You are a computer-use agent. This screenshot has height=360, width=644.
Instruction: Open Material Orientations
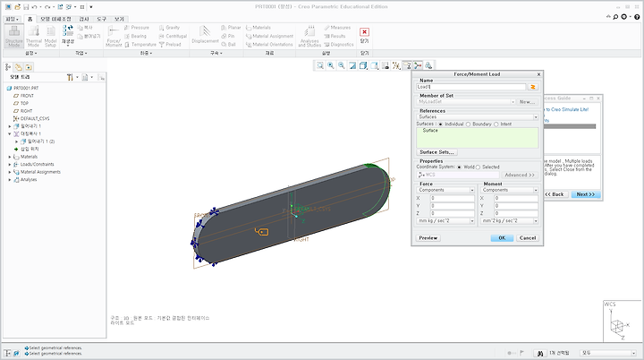[x=269, y=45]
